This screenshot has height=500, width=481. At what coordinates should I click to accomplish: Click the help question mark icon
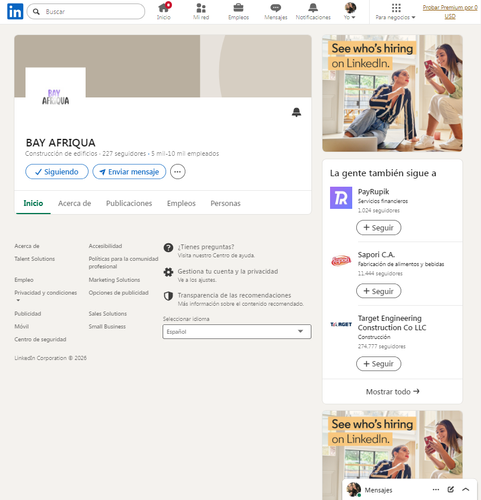pyautogui.click(x=168, y=248)
